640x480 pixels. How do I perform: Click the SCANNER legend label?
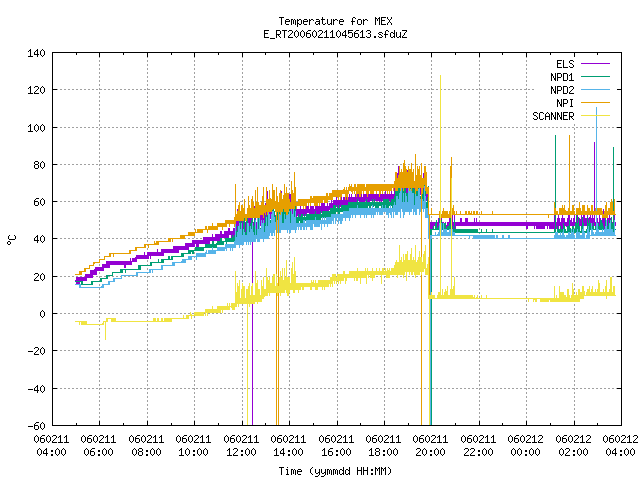point(553,116)
